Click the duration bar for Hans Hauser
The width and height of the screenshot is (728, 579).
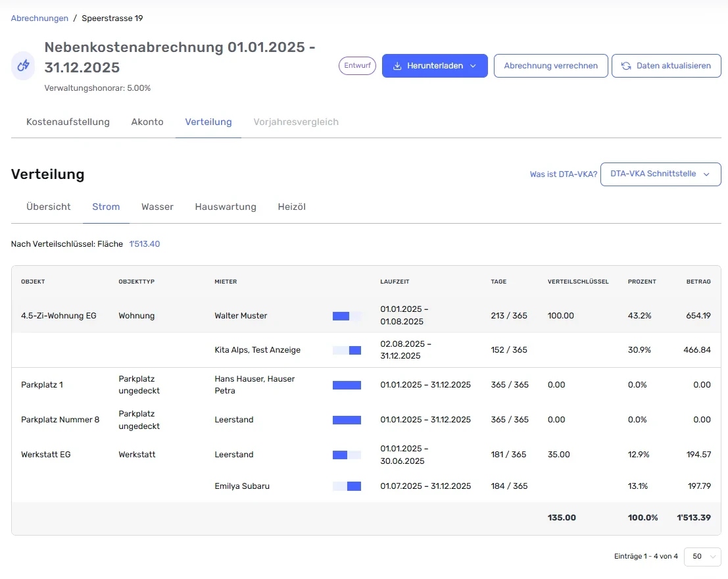click(x=347, y=385)
